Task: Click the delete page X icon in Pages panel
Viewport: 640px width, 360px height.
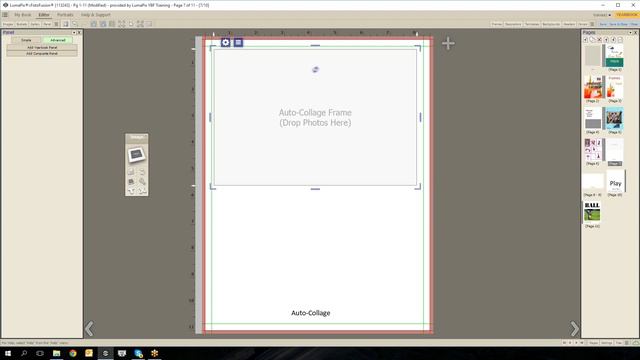Action: (599, 40)
